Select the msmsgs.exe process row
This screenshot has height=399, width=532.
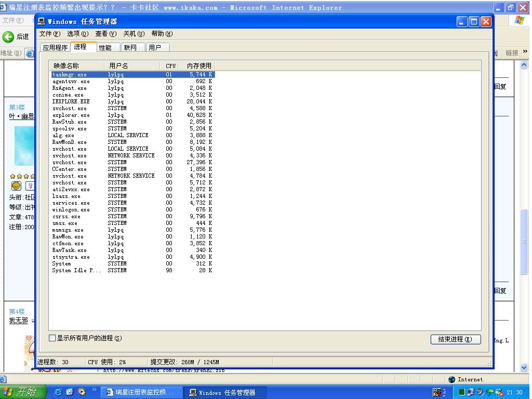click(x=132, y=230)
